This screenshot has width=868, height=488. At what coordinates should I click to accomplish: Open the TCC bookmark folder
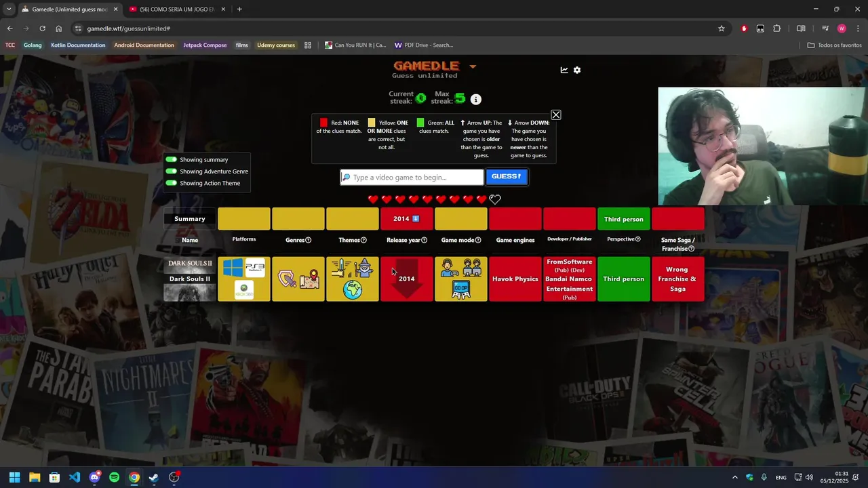pos(10,45)
